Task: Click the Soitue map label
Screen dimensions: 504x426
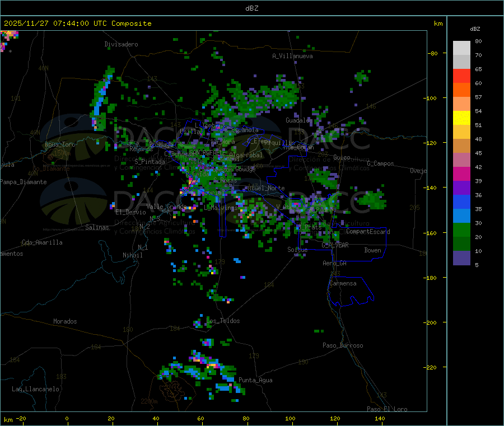Action: tap(297, 250)
